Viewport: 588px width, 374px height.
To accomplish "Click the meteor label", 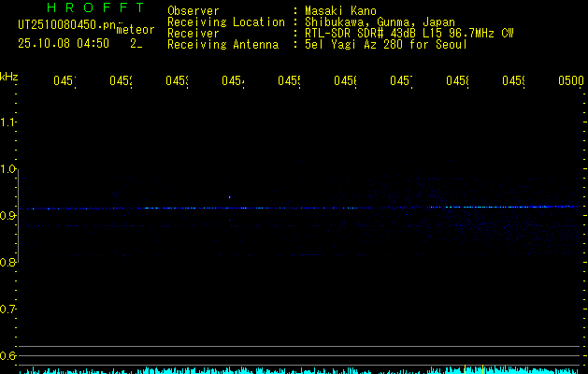I will 136,31.
